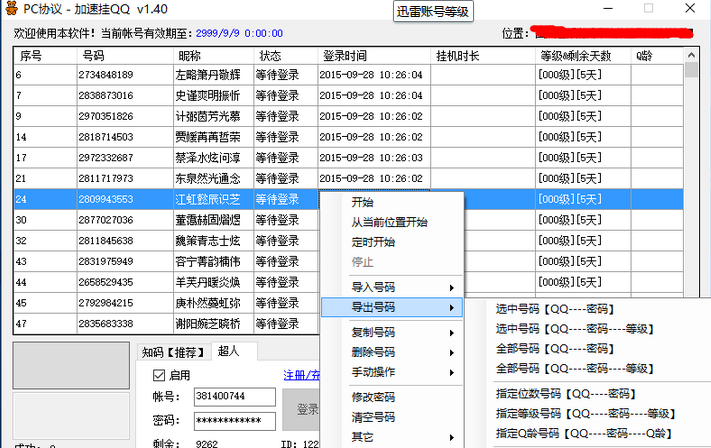Click the 迅雷账号等级 button
The height and width of the screenshot is (448, 711).
point(433,11)
